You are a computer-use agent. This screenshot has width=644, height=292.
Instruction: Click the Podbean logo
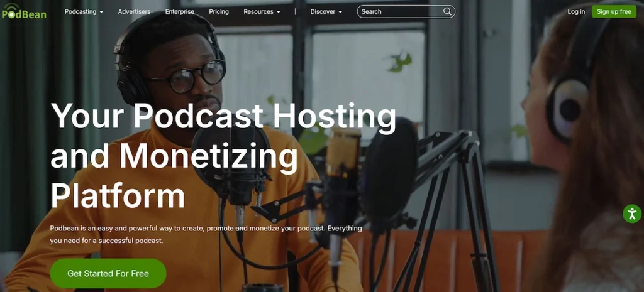23,11
